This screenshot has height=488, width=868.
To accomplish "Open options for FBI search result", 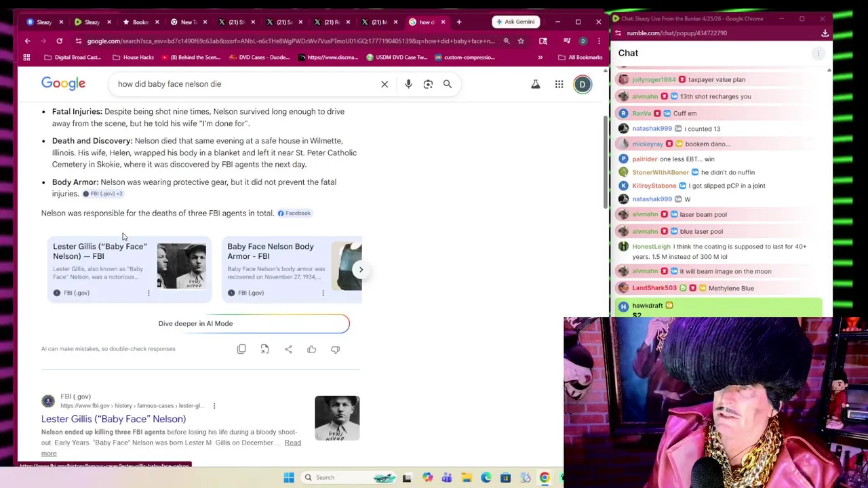I will coord(214,405).
